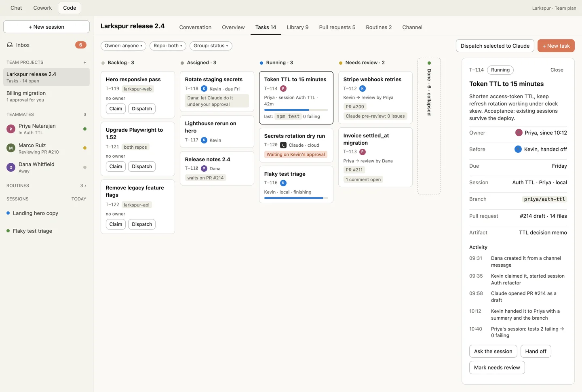Click the Inbox tray icon
The width and height of the screenshot is (582, 392).
(x=10, y=45)
